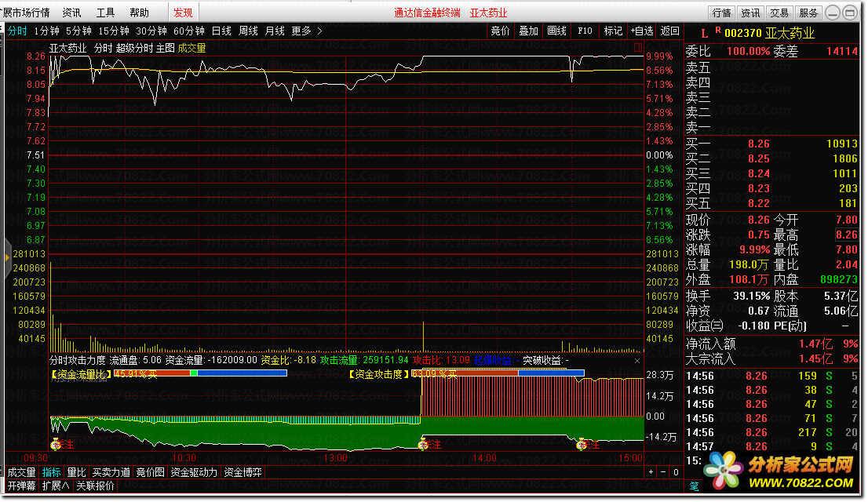
Task: Open 服务 service button
Action: click(808, 13)
